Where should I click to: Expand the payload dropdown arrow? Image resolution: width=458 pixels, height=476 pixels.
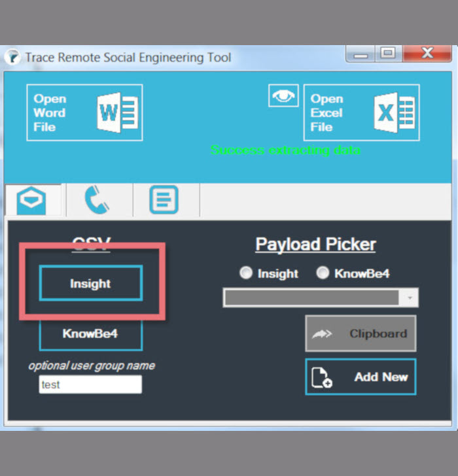[x=410, y=297]
